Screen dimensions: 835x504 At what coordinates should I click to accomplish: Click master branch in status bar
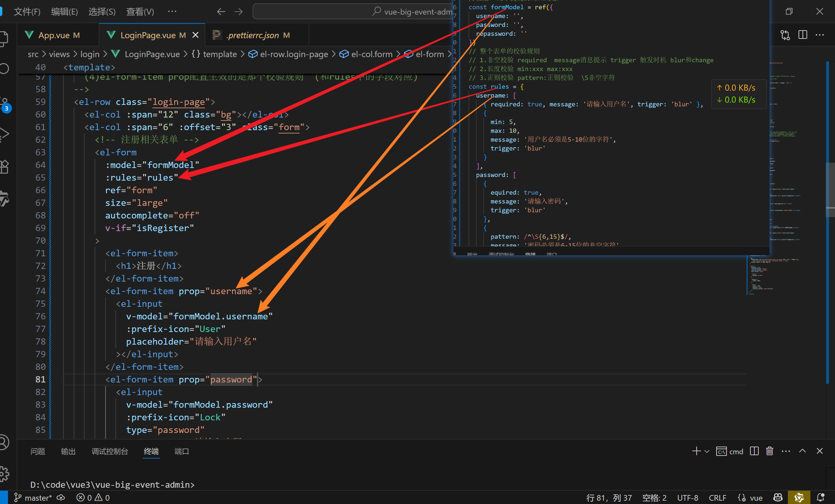[33, 498]
